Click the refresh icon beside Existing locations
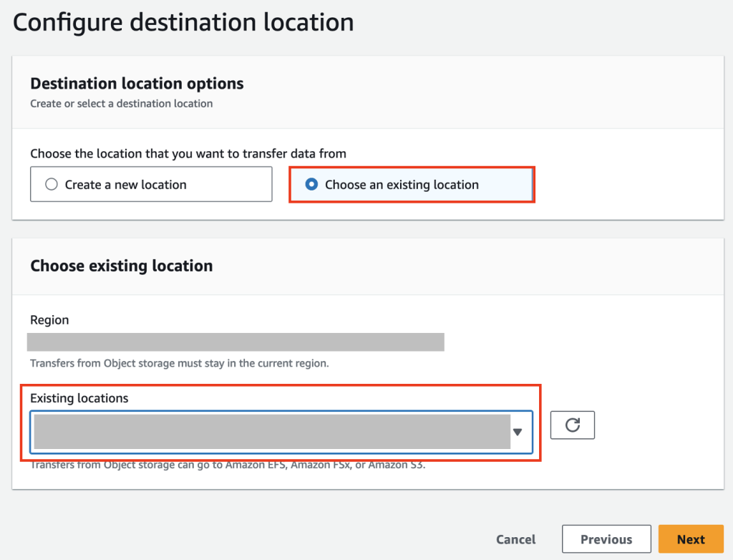The height and width of the screenshot is (560, 733). (572, 425)
